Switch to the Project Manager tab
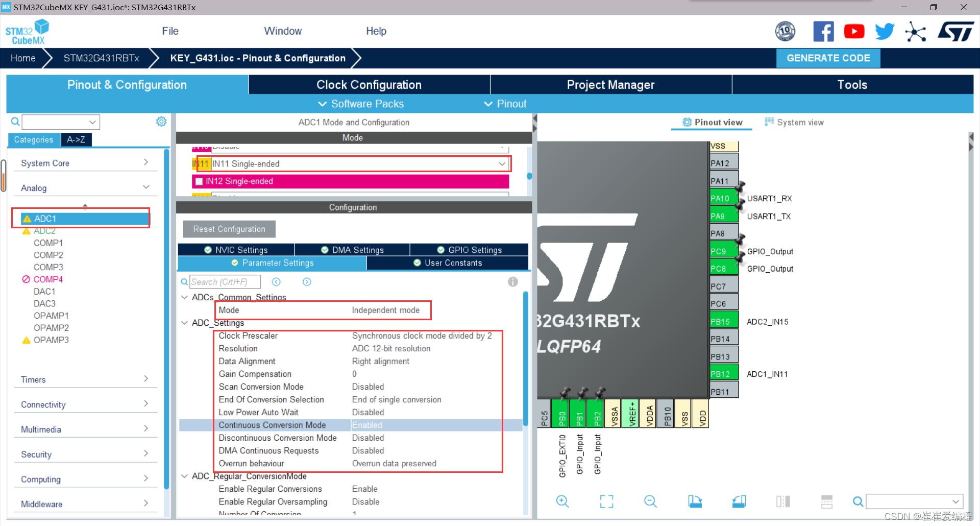980x526 pixels. pyautogui.click(x=610, y=85)
